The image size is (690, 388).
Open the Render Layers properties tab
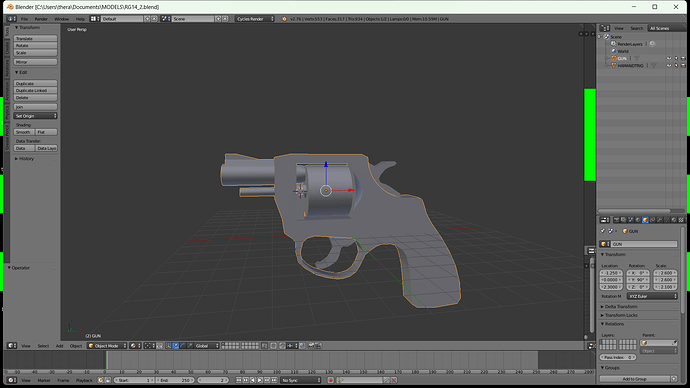pyautogui.click(x=624, y=220)
